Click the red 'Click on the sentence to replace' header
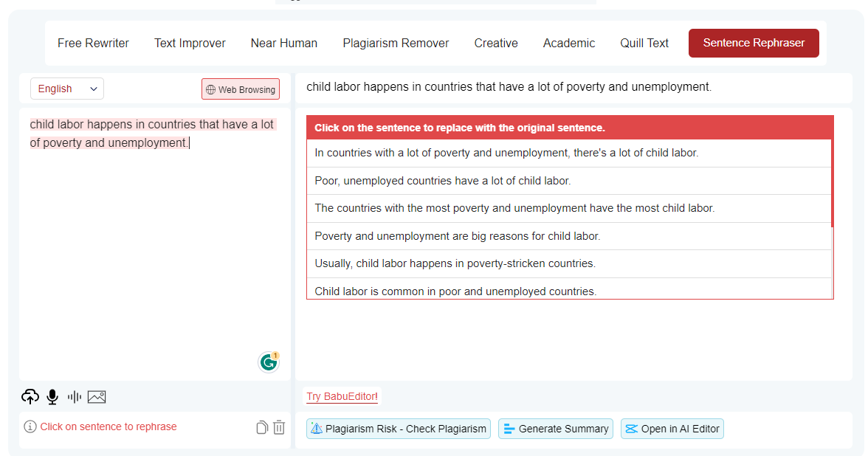 tap(570, 128)
